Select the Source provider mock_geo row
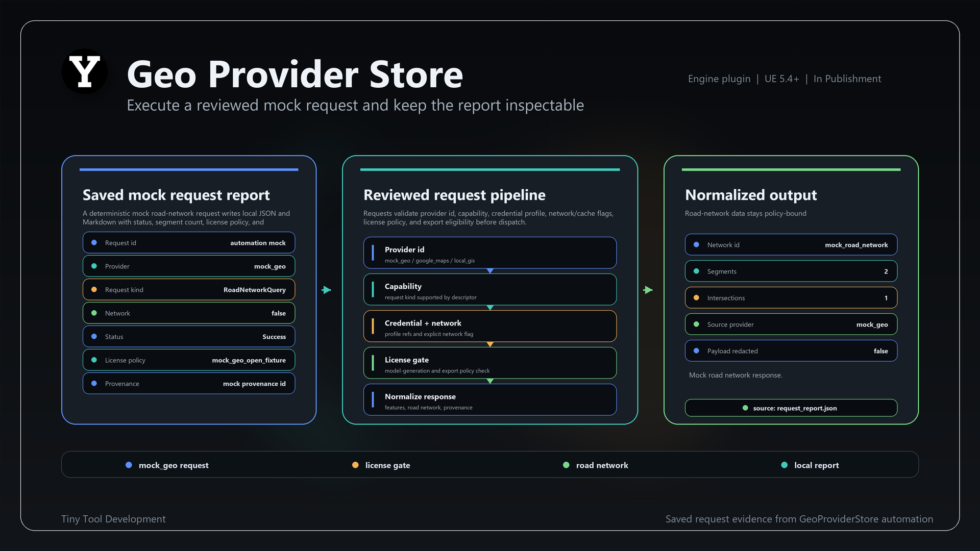 tap(791, 324)
